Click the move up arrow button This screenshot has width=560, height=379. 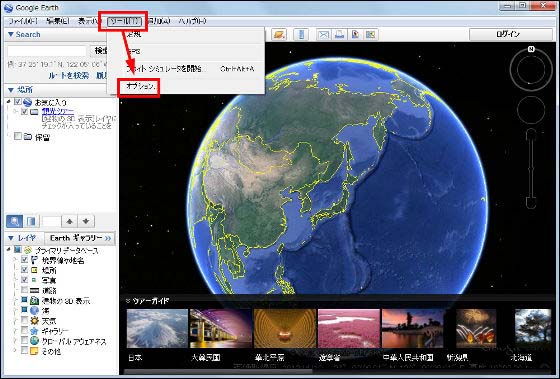click(x=70, y=221)
